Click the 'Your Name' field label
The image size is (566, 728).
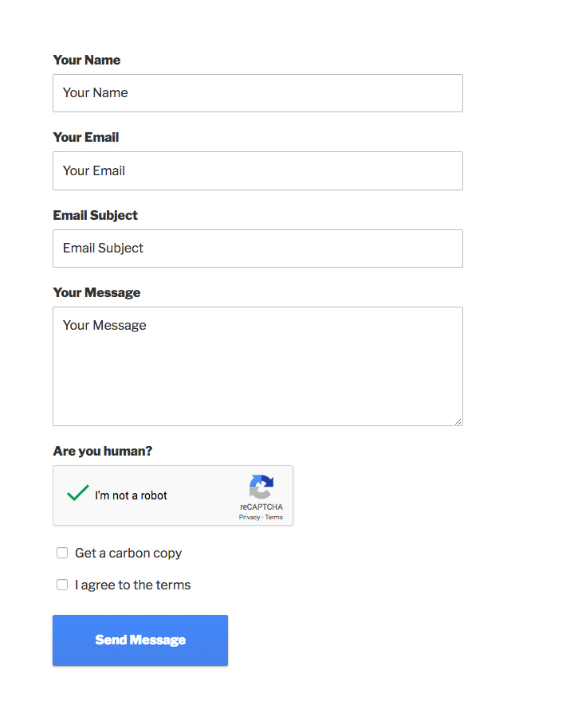coord(87,60)
